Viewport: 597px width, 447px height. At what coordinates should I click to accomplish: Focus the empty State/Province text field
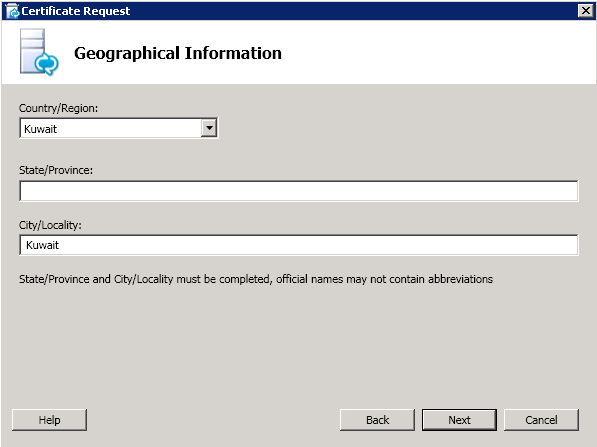298,191
